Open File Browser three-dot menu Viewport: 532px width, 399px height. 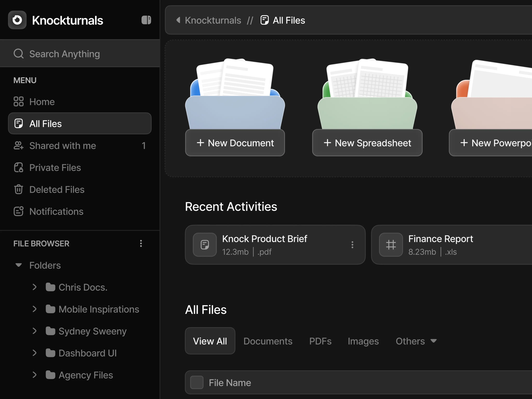tap(141, 243)
